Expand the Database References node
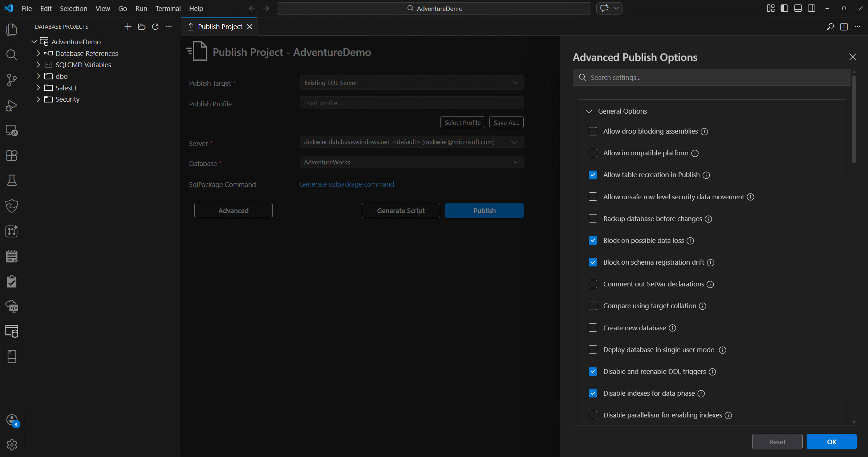868x457 pixels. [38, 53]
